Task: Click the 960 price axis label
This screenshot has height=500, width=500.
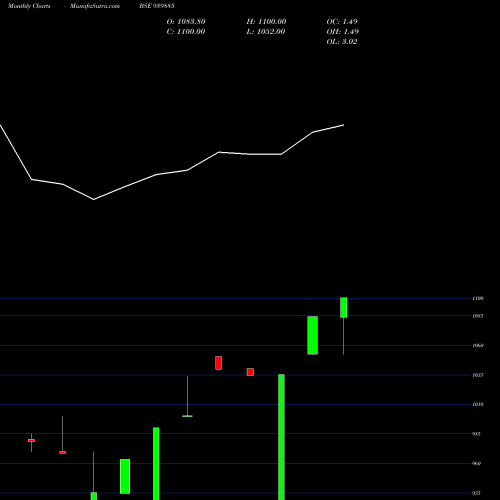Action: click(x=477, y=463)
